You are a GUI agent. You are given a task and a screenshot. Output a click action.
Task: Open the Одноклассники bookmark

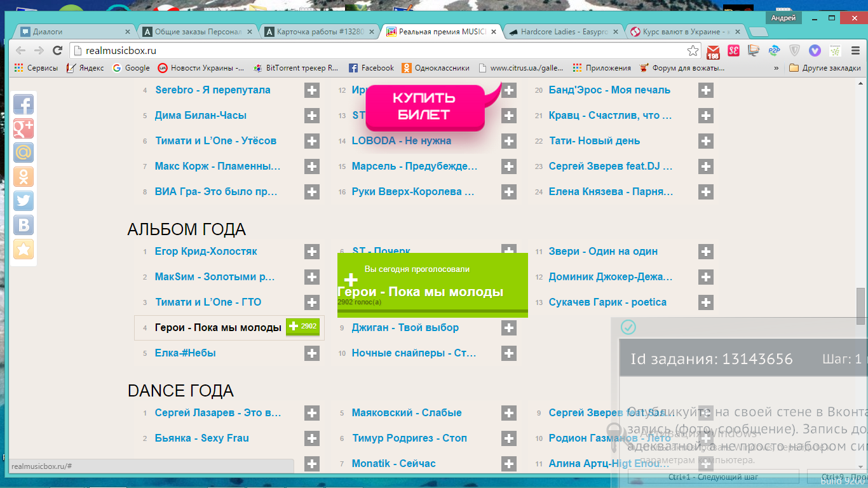tap(435, 68)
